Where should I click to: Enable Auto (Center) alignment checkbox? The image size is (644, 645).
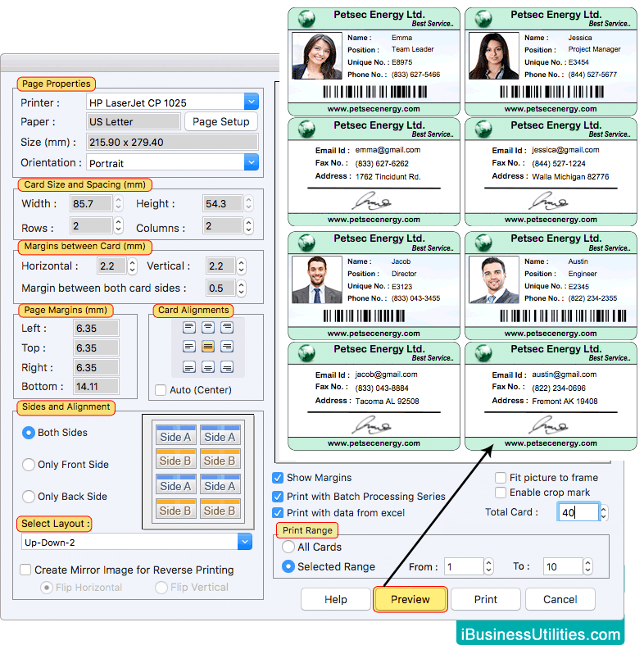point(161,389)
